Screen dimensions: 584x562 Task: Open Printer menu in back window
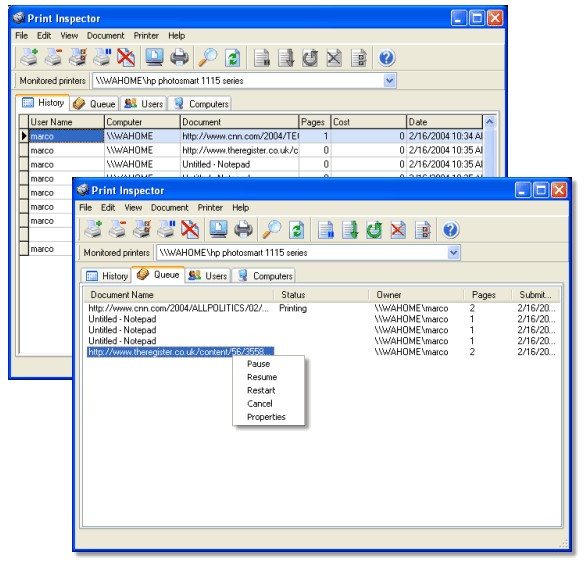(146, 35)
